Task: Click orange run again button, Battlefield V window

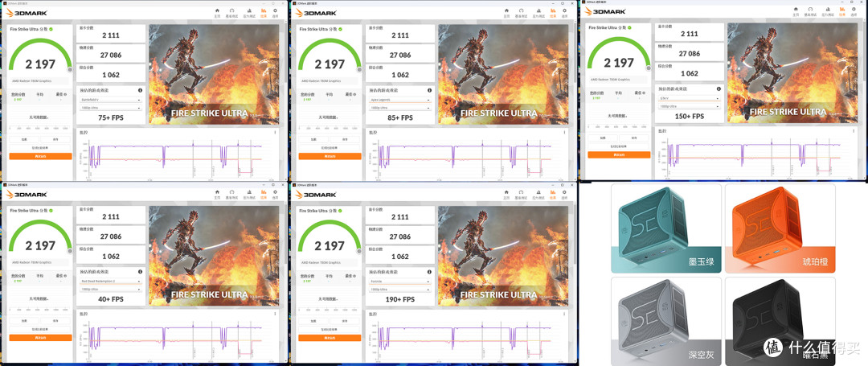Action: click(x=40, y=156)
